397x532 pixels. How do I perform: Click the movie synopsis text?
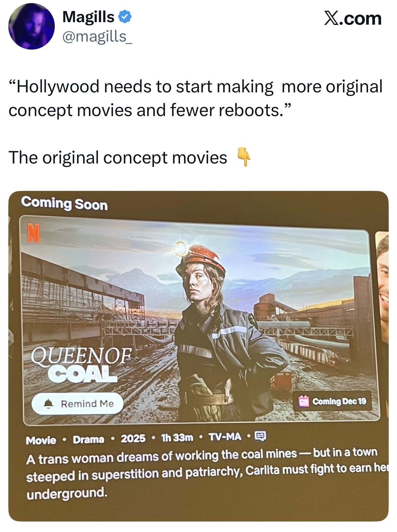[206, 473]
